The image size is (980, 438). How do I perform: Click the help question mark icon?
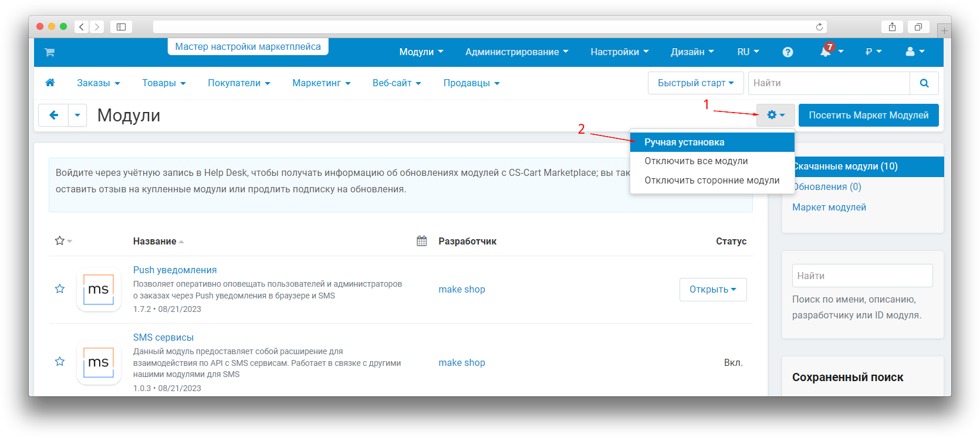pos(788,52)
